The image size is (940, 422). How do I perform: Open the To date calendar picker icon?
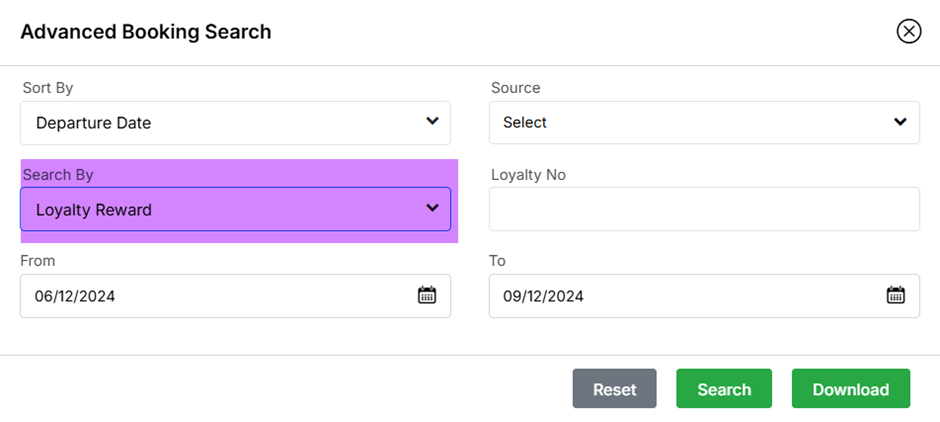(896, 295)
